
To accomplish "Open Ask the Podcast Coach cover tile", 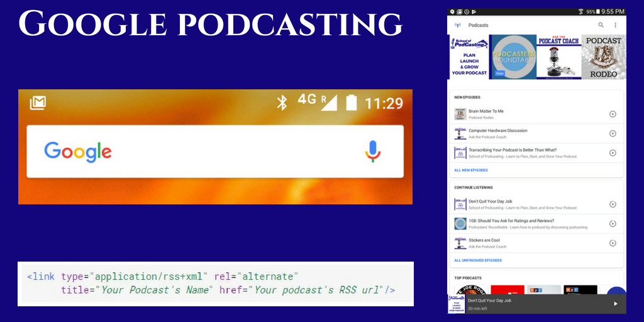I will click(558, 57).
